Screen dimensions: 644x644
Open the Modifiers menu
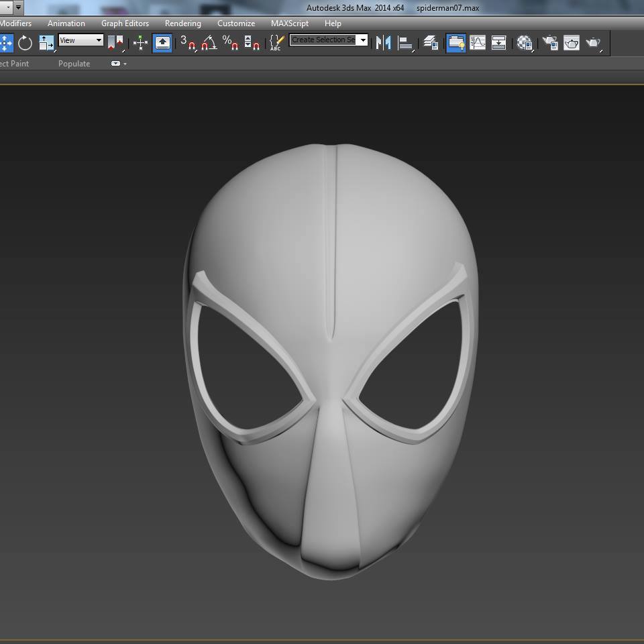[x=15, y=23]
